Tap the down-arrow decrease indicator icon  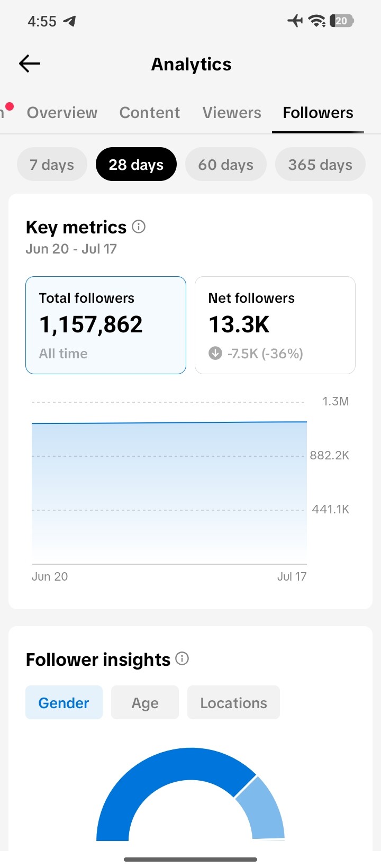[x=215, y=353]
